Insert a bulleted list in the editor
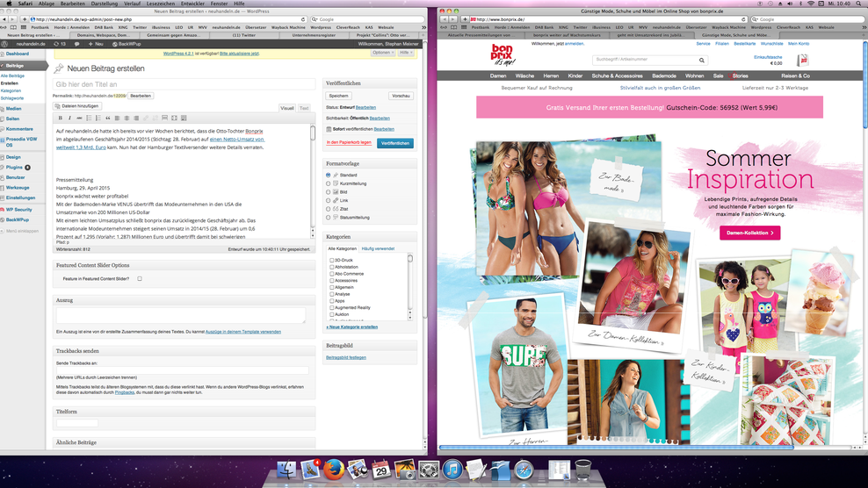Image resolution: width=868 pixels, height=488 pixels. coord(89,118)
